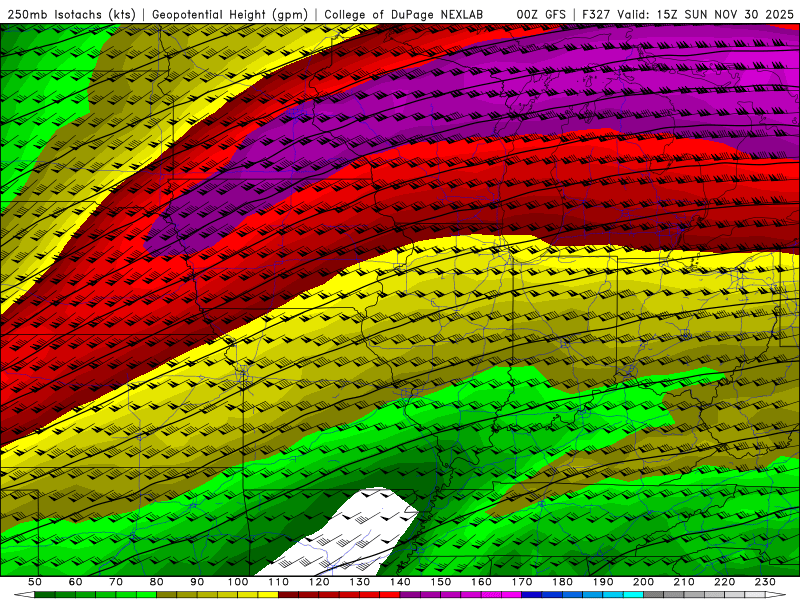Image resolution: width=800 pixels, height=600 pixels.
Task: Click the 80 label on the color scale
Action: tap(157, 582)
